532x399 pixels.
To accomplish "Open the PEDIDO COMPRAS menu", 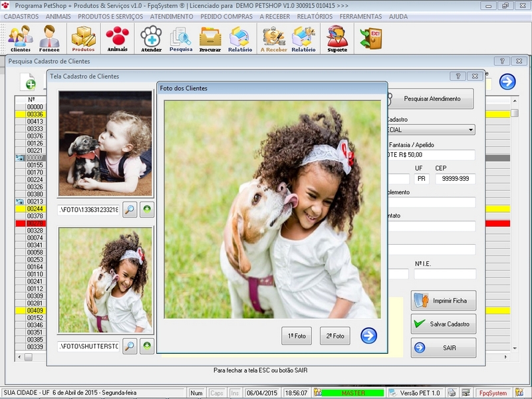I will point(226,17).
